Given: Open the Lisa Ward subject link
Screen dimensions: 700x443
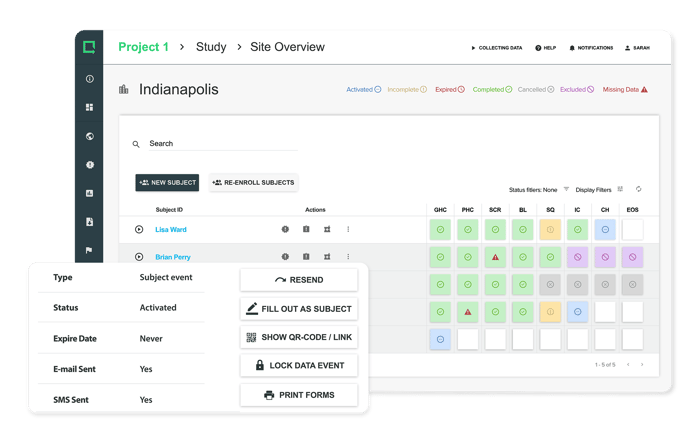Looking at the screenshot, I should [x=171, y=230].
